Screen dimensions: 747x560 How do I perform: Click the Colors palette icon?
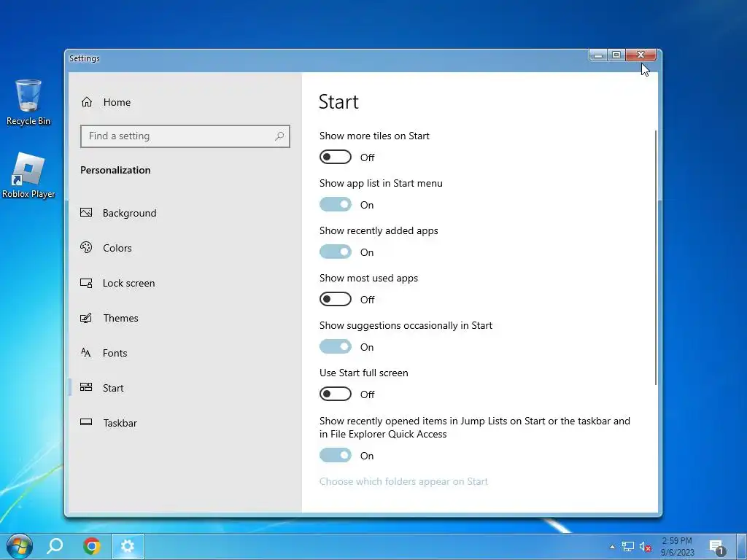pyautogui.click(x=86, y=247)
